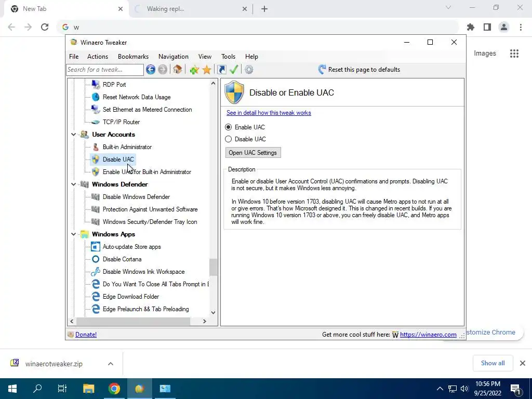
Task: Switch to the Waking repl... Chrome tab
Action: pyautogui.click(x=190, y=9)
